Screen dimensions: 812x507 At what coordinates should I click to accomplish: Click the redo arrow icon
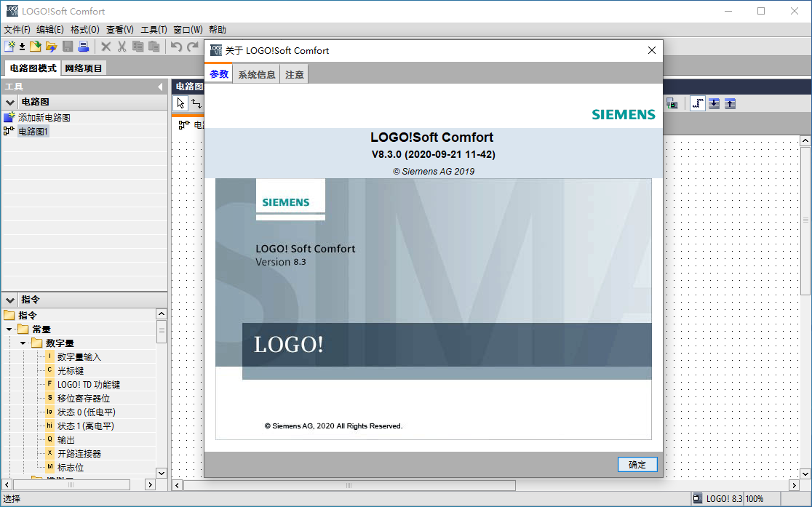[x=193, y=47]
